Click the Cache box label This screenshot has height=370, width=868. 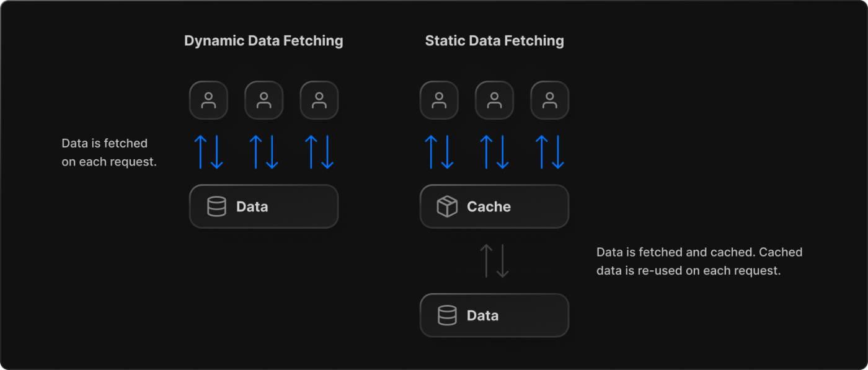[489, 207]
